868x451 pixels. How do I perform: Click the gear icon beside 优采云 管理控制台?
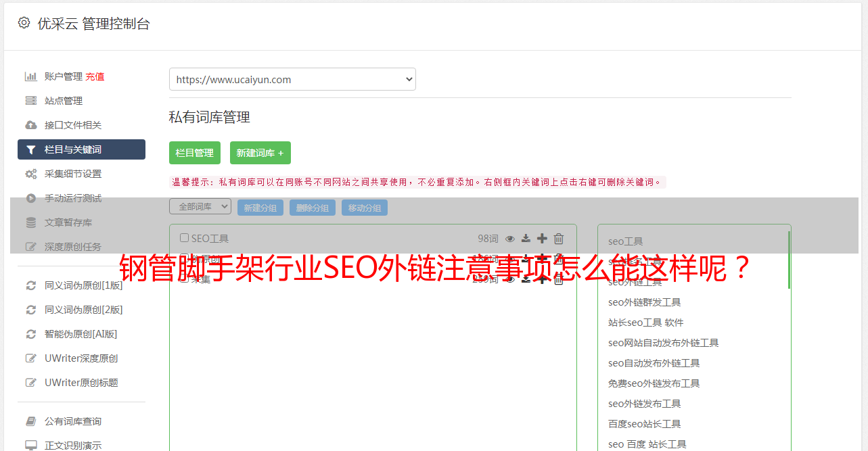pos(24,23)
